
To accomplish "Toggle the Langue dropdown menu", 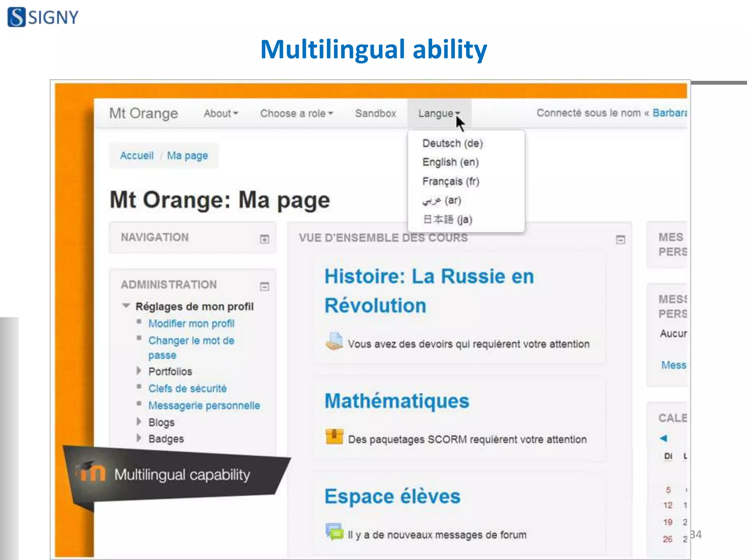I will pyautogui.click(x=439, y=113).
